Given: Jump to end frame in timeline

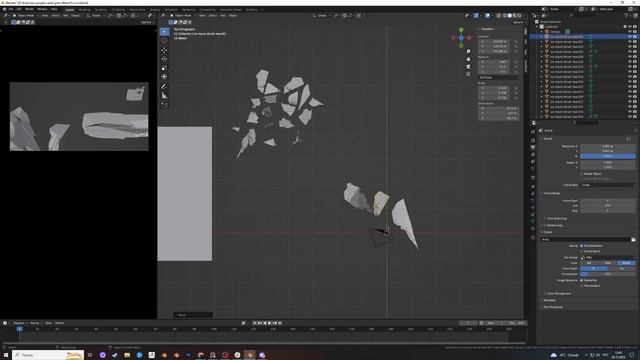Looking at the screenshot, I should click(x=280, y=323).
